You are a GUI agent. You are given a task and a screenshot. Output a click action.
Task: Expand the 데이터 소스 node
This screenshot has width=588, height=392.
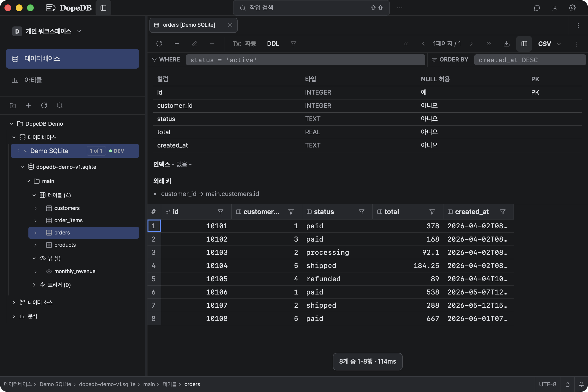tap(14, 303)
